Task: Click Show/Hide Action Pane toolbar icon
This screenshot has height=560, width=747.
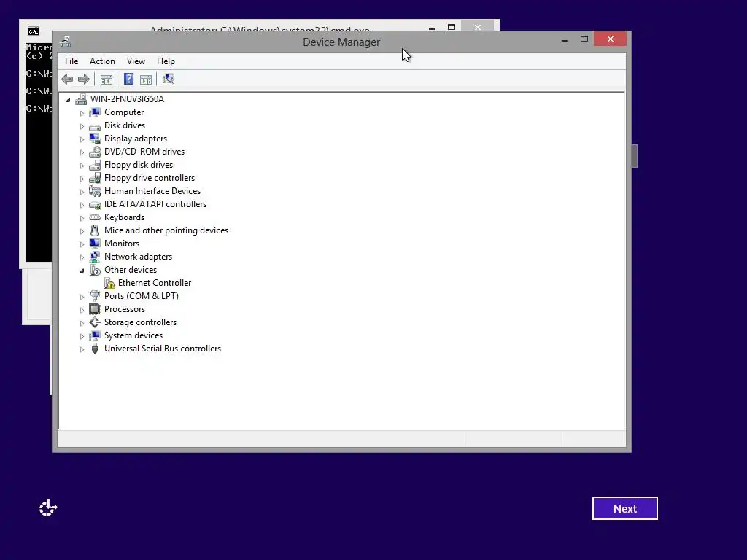Action: point(146,79)
